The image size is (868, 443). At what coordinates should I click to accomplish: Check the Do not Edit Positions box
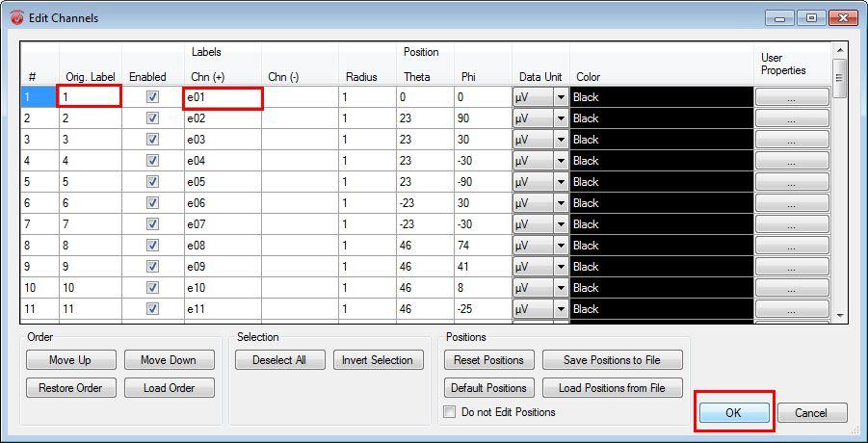450,412
